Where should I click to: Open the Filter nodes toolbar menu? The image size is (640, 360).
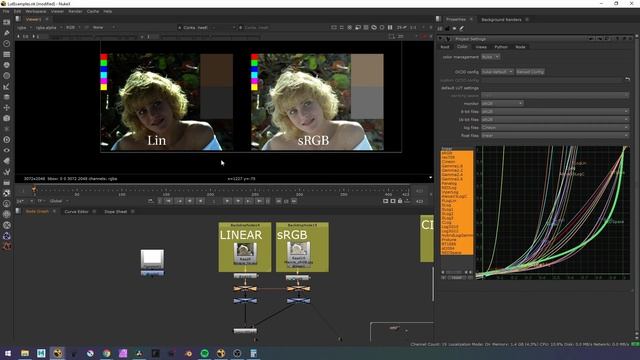[x=7, y=76]
